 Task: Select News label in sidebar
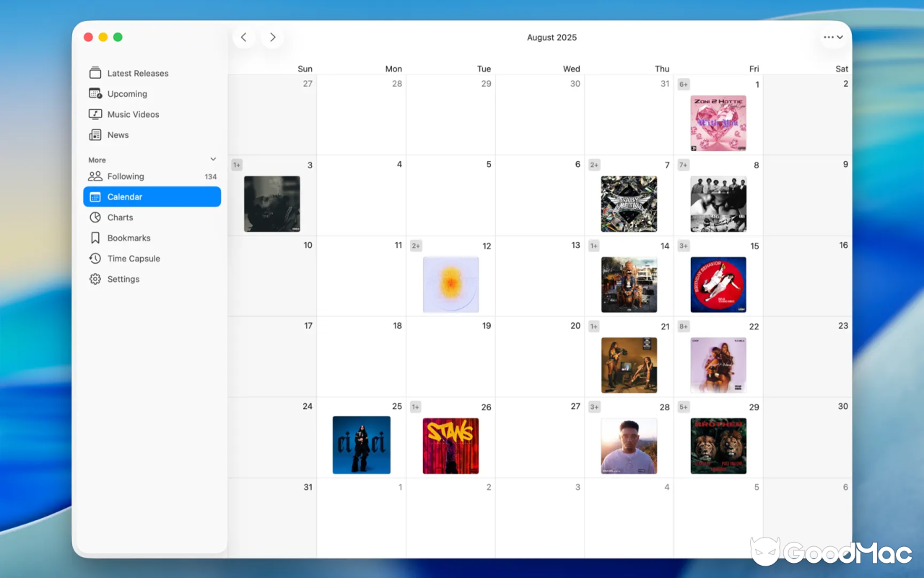118,135
